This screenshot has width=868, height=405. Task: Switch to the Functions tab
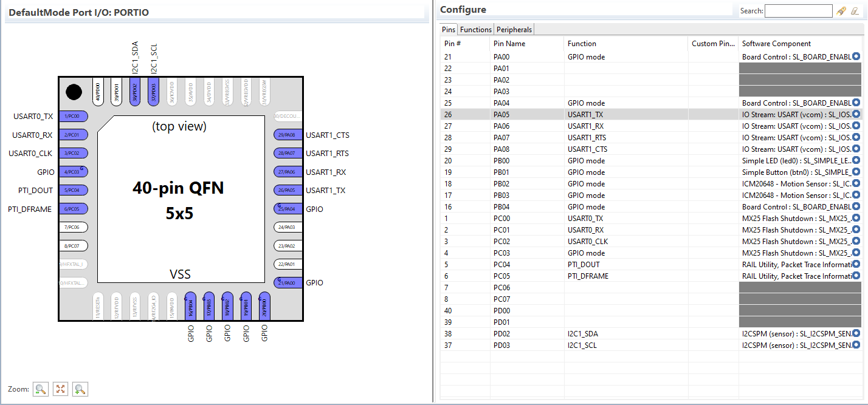click(x=475, y=29)
